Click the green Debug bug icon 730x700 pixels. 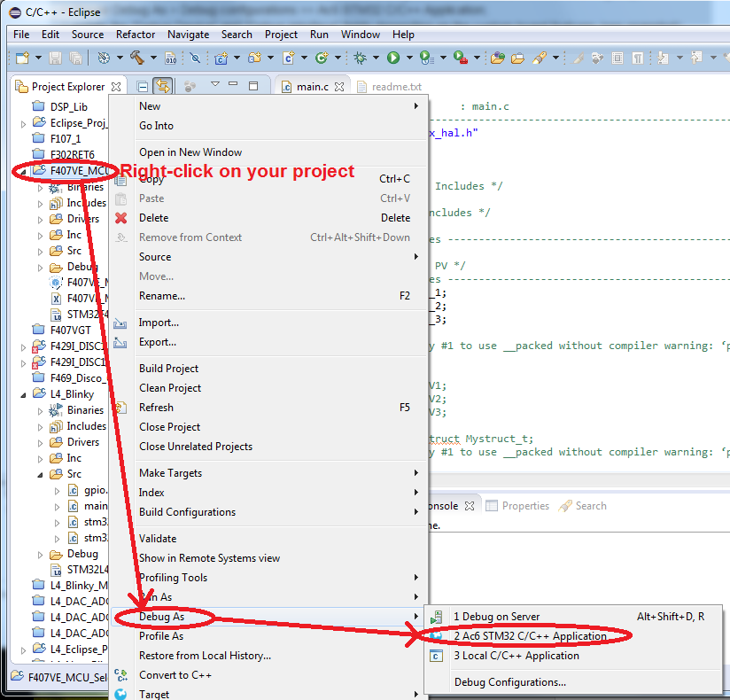[x=360, y=58]
